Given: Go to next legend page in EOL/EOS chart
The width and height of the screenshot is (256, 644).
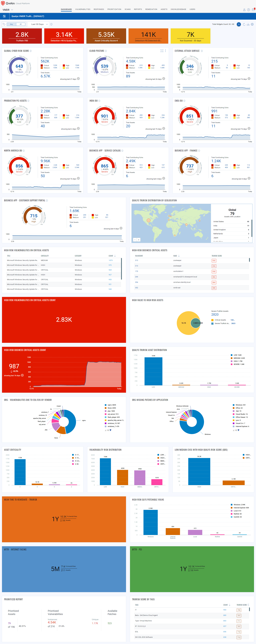Looking at the screenshot, I should point(111,430).
